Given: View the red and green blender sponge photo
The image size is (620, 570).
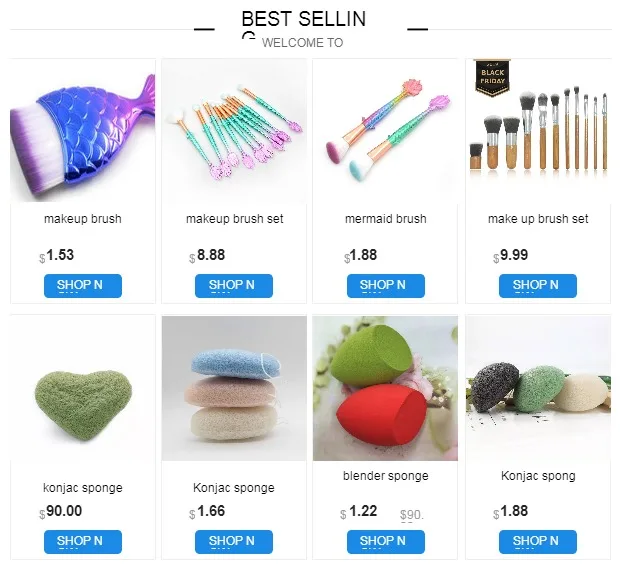Looking at the screenshot, I should click(x=385, y=388).
